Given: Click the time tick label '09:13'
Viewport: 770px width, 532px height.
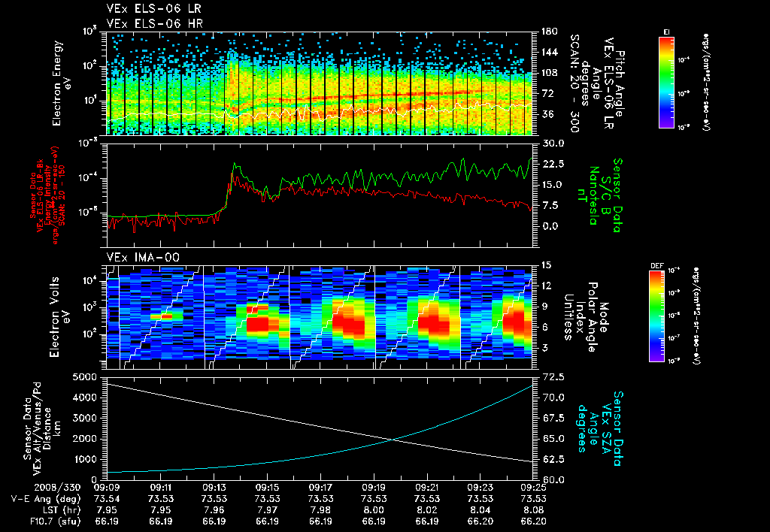Looking at the screenshot, I should [x=214, y=488].
